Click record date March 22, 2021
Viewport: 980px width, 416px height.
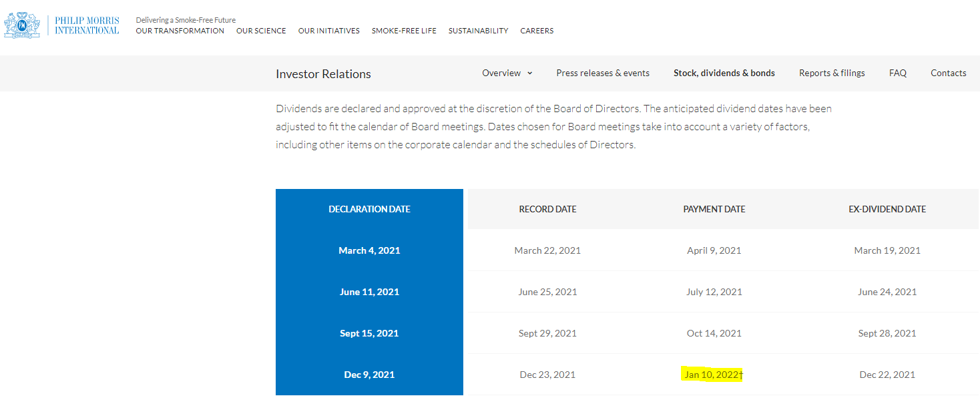(547, 250)
